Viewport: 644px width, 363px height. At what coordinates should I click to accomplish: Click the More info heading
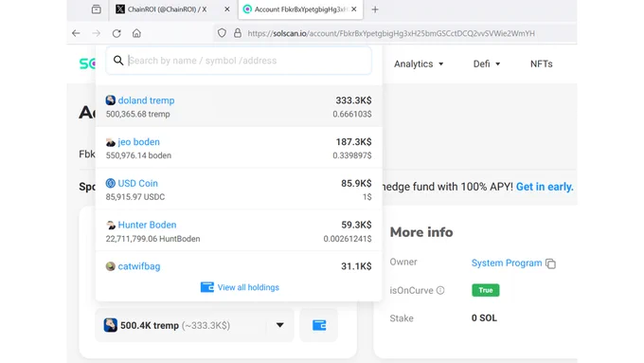pyautogui.click(x=421, y=232)
